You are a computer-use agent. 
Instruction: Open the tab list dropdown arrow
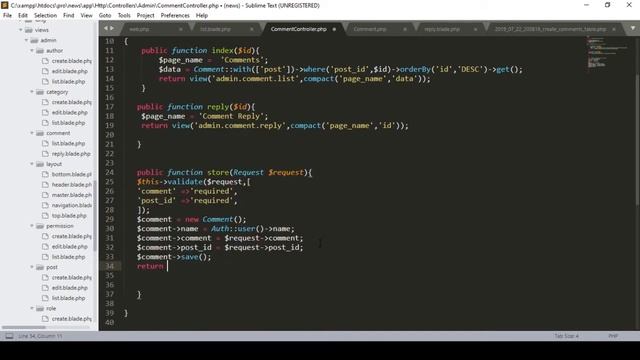pos(633,28)
